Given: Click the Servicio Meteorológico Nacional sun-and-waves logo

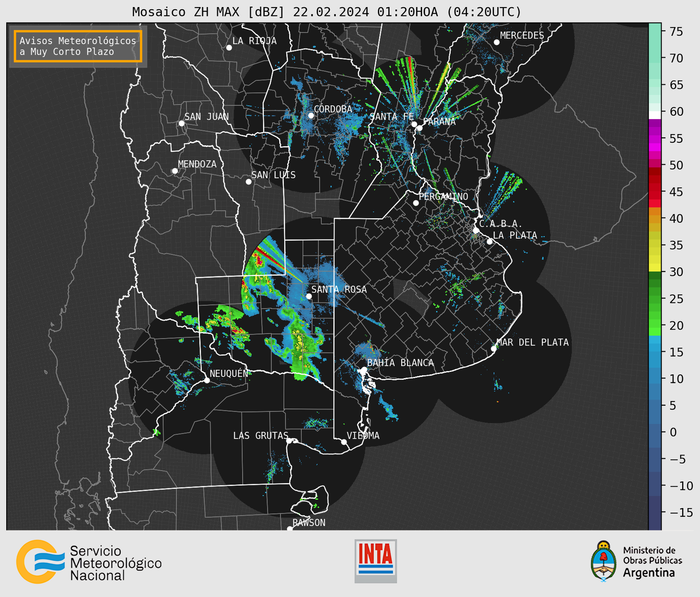Looking at the screenshot, I should pos(40,562).
